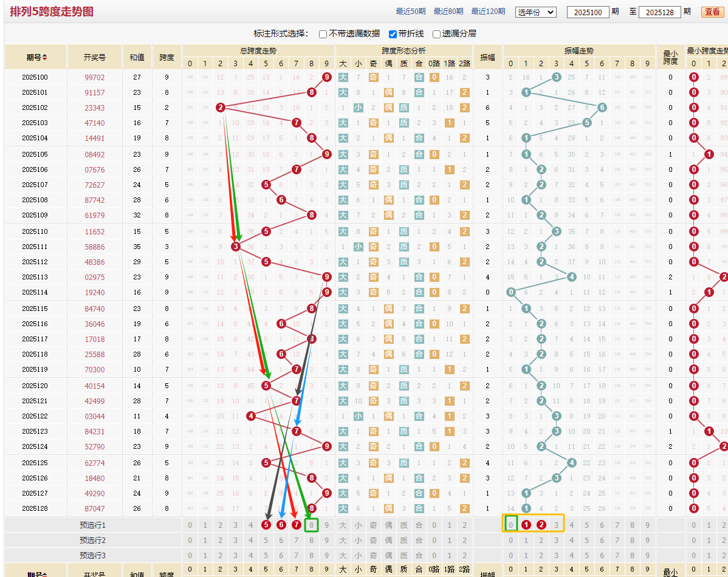Click the winning number 87047
728x577 pixels.
[95, 509]
